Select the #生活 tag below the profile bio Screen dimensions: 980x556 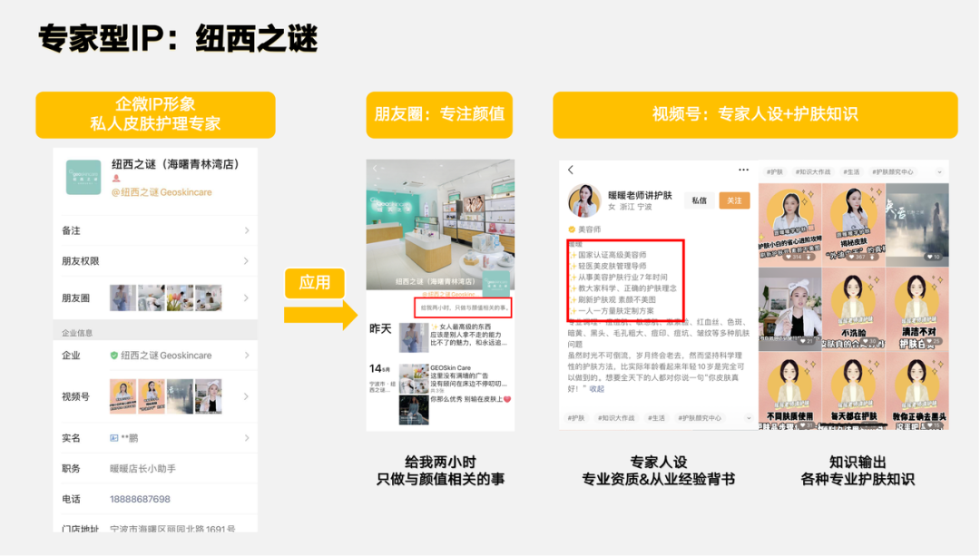click(x=656, y=418)
